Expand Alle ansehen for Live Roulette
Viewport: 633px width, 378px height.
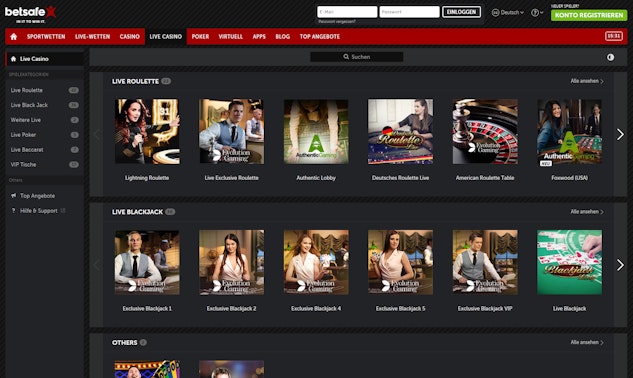coord(587,81)
